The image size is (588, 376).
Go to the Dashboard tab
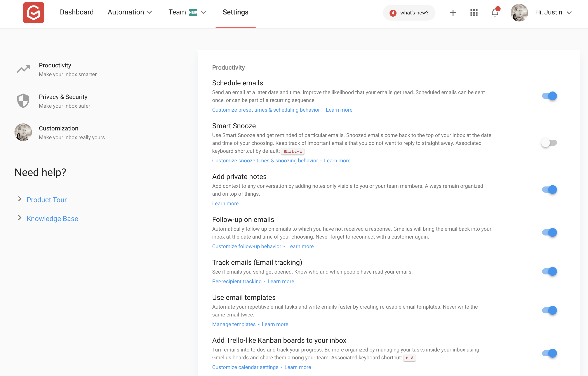click(x=77, y=12)
